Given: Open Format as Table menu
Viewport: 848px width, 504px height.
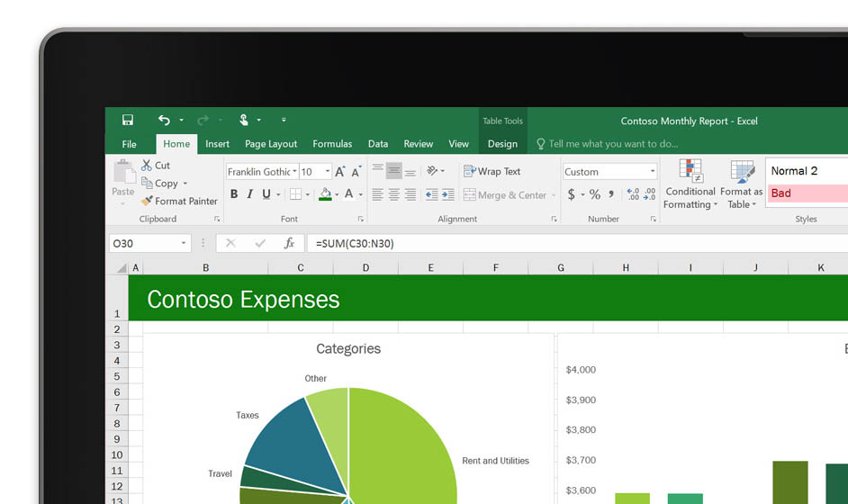Looking at the screenshot, I should [742, 184].
